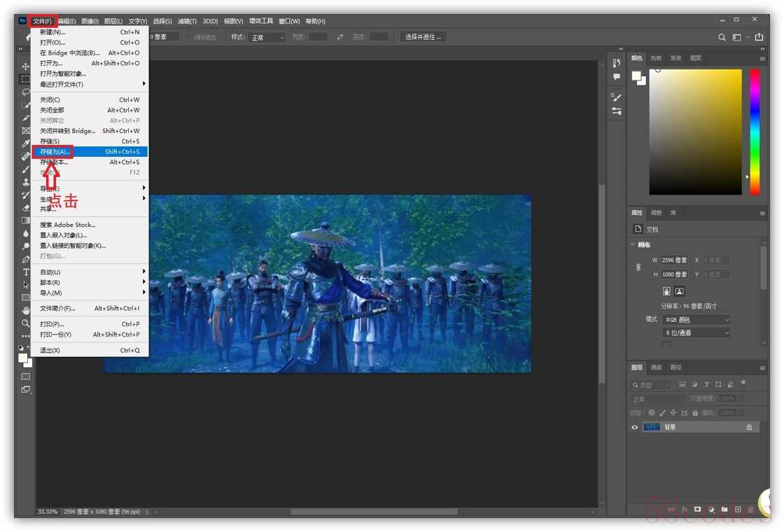
Task: Click the 选择并遮住... button
Action: point(423,37)
